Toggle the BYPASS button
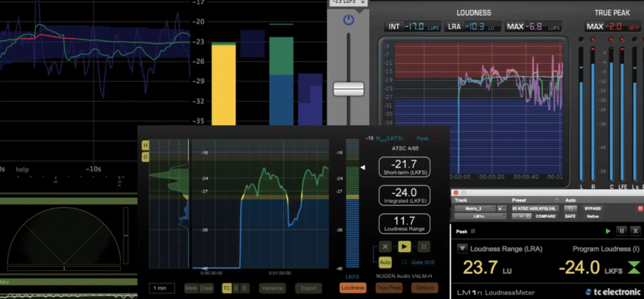Screen dimensions: 644x299 pos(593,208)
